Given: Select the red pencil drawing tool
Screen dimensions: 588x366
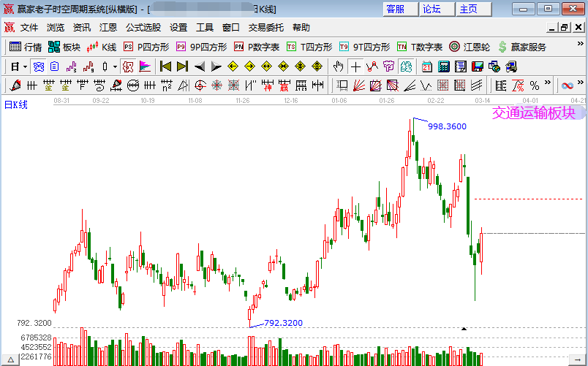Looking at the screenshot, I should [x=15, y=85].
